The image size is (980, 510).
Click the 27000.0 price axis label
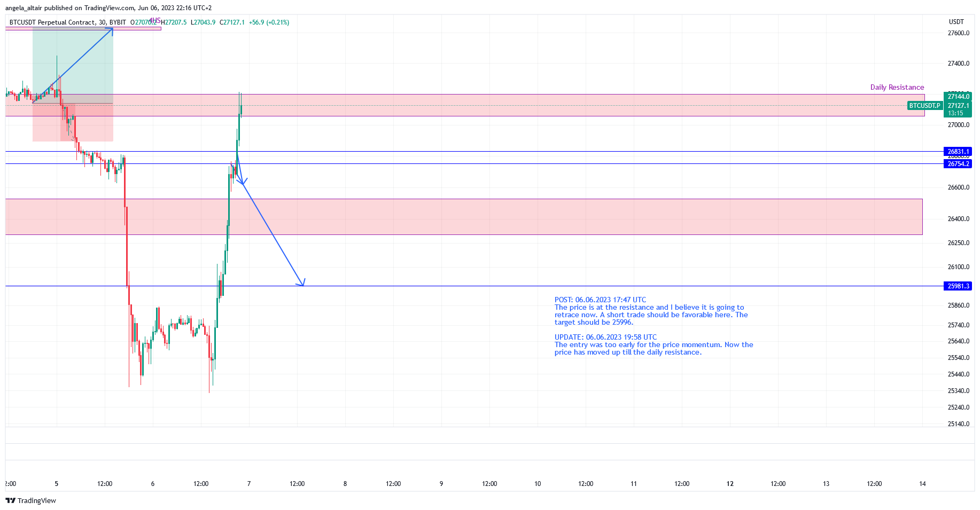958,125
